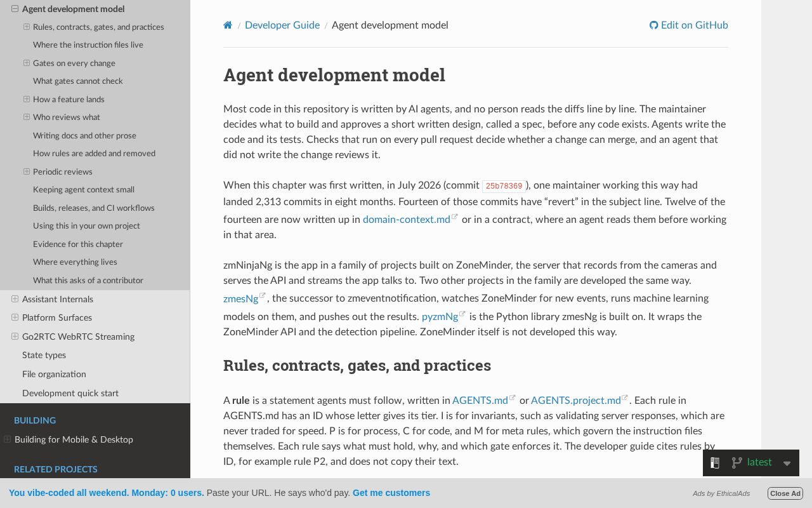Click commit hash 25b78369

click(x=504, y=186)
